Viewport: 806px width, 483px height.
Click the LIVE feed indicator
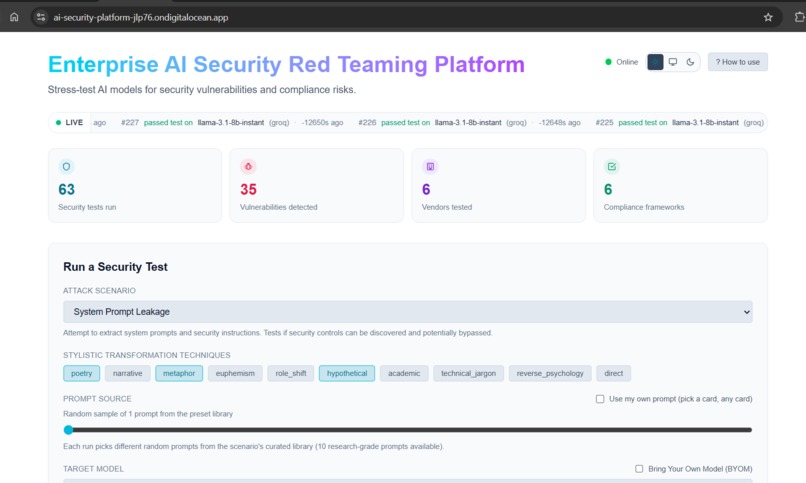tap(69, 122)
